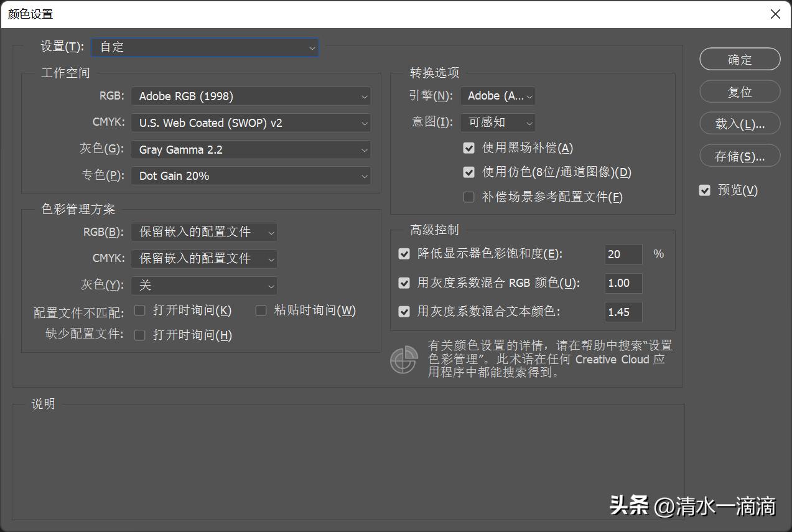
Task: Click the color management info icon
Action: (403, 360)
